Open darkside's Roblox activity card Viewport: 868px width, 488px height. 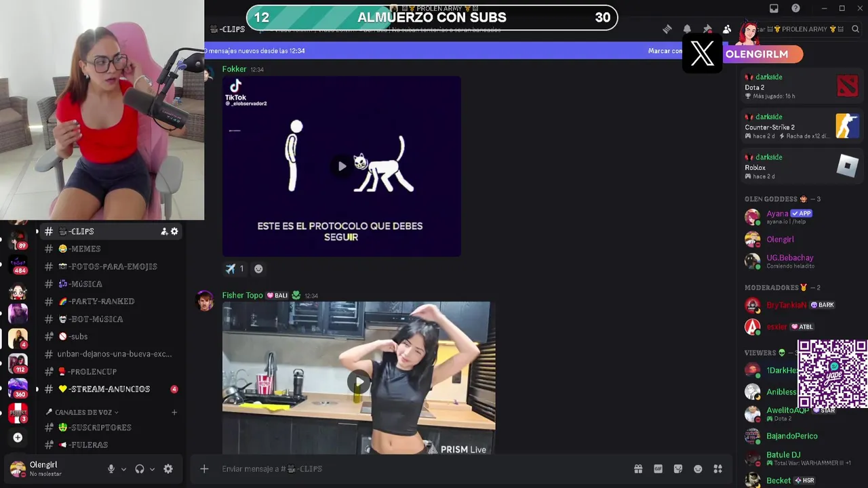(x=802, y=166)
